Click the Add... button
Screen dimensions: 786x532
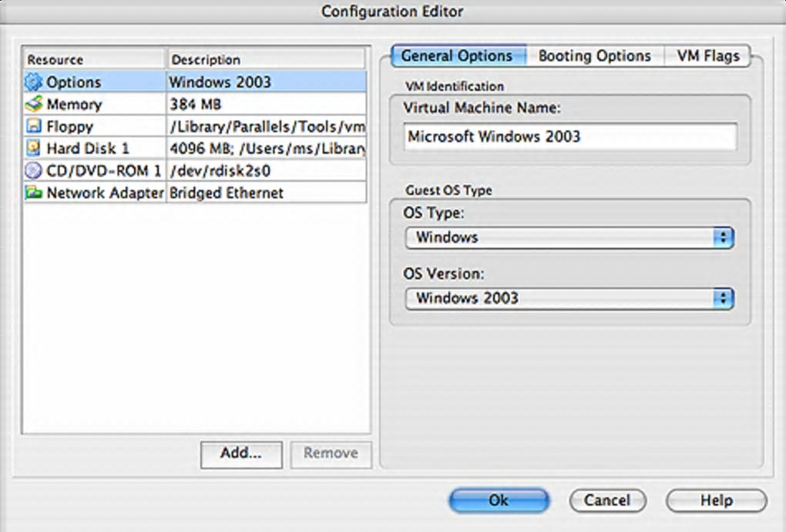pos(241,454)
